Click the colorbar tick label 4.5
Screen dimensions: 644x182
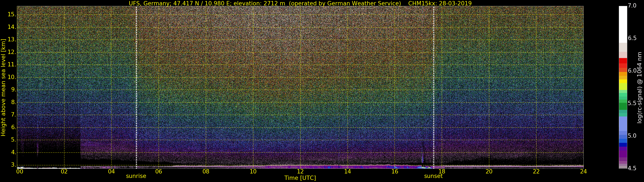(632, 168)
